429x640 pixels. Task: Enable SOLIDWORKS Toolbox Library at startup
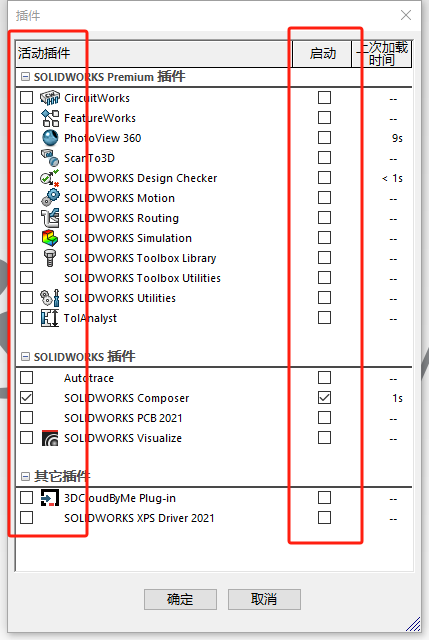coord(325,258)
